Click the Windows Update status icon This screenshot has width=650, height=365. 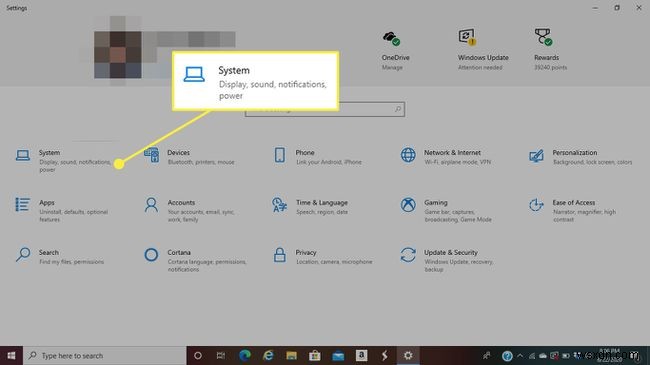click(x=467, y=37)
